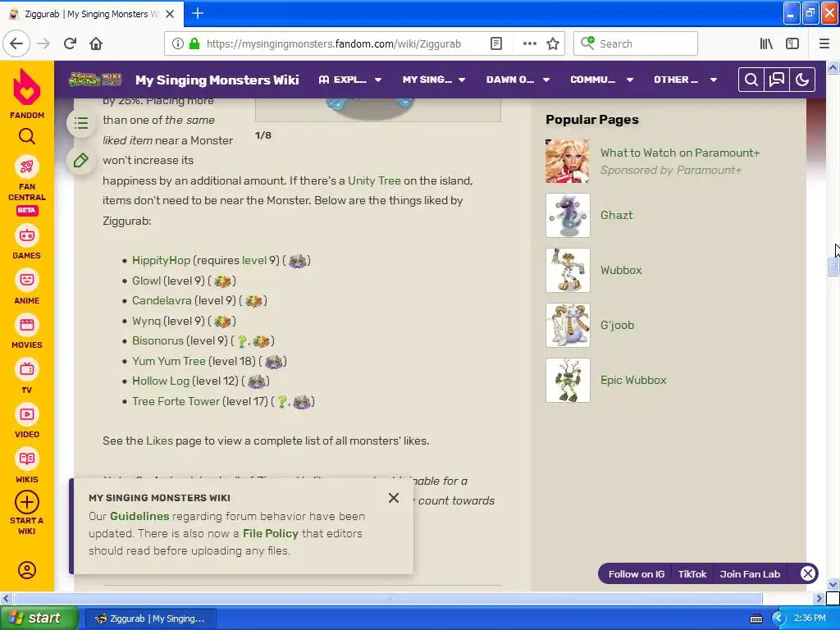Click the Fandom heart logo
The width and height of the screenshot is (840, 630).
click(27, 87)
